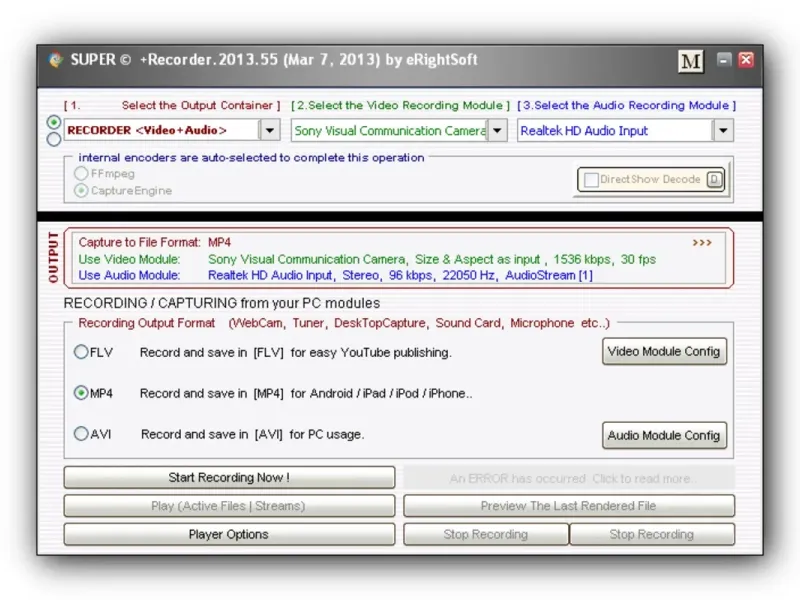Click the right Stop Recording button
Viewport: 800px width, 600px height.
tap(652, 534)
